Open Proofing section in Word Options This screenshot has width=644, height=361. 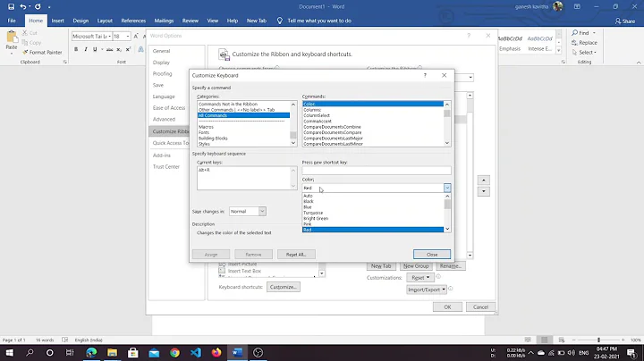(x=162, y=74)
